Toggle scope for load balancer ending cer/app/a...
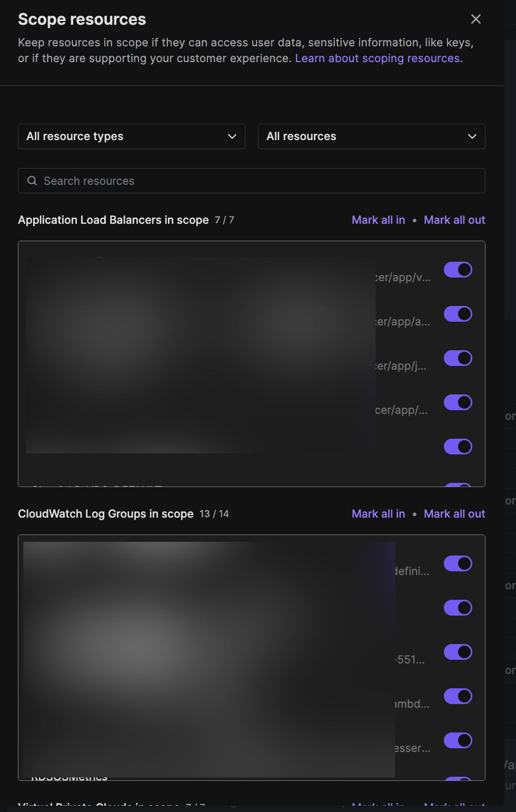The image size is (516, 812). click(458, 314)
